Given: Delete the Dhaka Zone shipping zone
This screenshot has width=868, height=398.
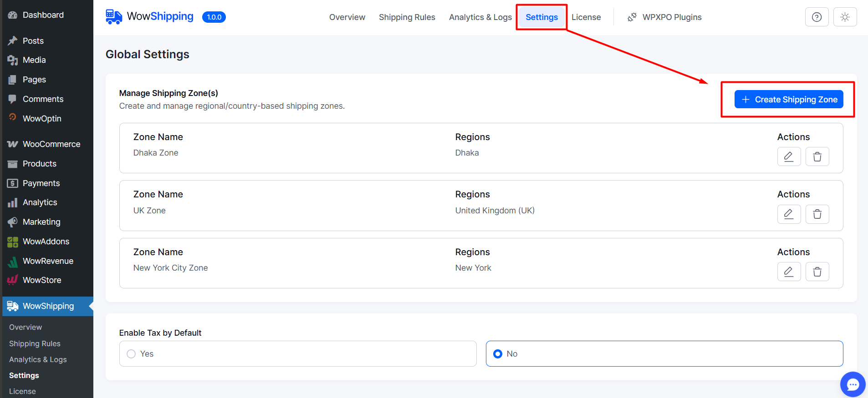Looking at the screenshot, I should tap(817, 156).
